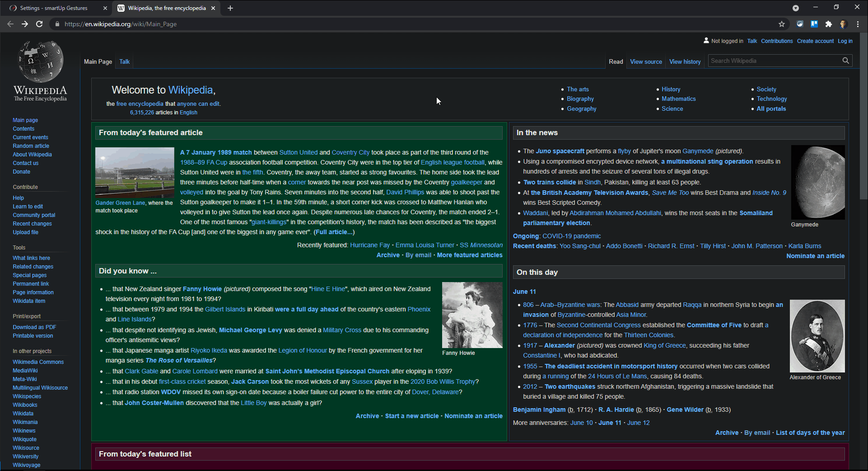The height and width of the screenshot is (471, 868).
Task: Click the Trello extension icon
Action: 814,24
